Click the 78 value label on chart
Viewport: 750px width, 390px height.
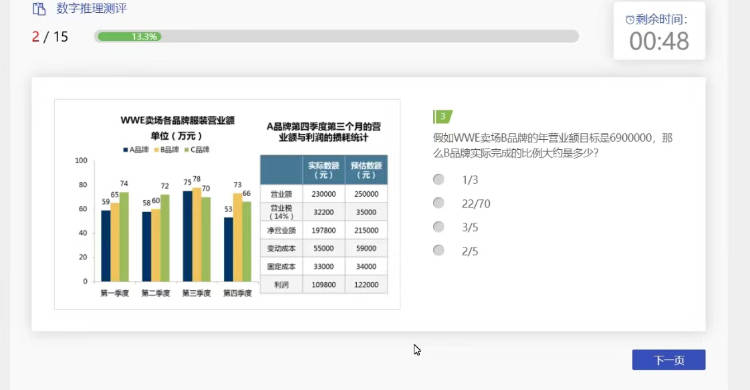click(x=197, y=179)
